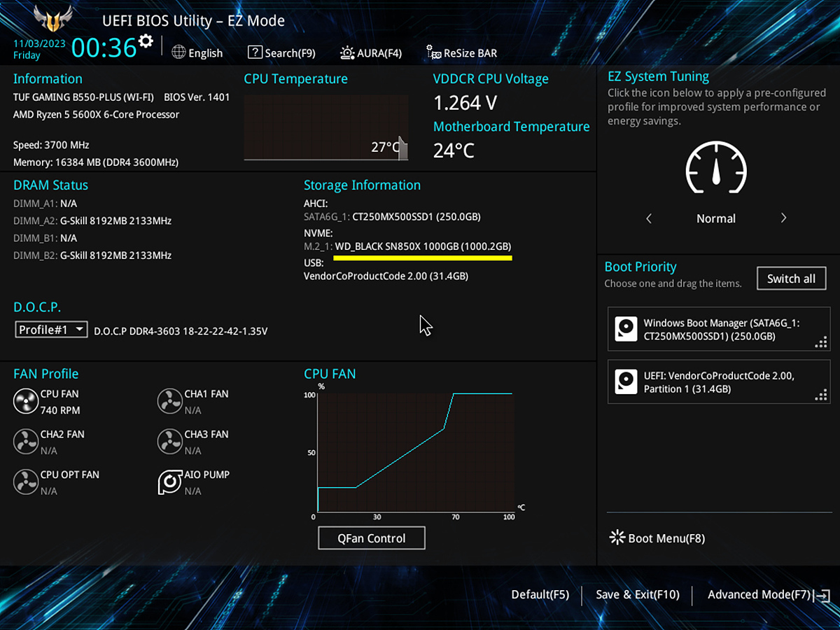Open AURA(F4) lighting settings
Image resolution: width=840 pixels, height=630 pixels.
click(x=371, y=52)
